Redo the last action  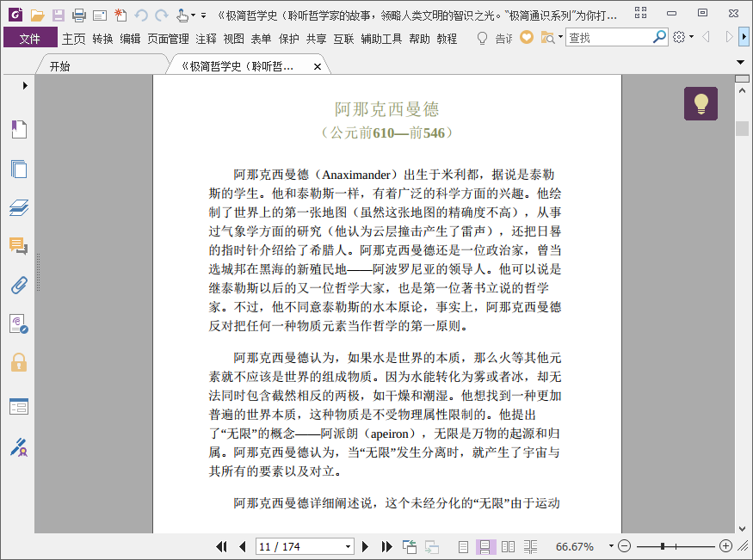pos(162,15)
